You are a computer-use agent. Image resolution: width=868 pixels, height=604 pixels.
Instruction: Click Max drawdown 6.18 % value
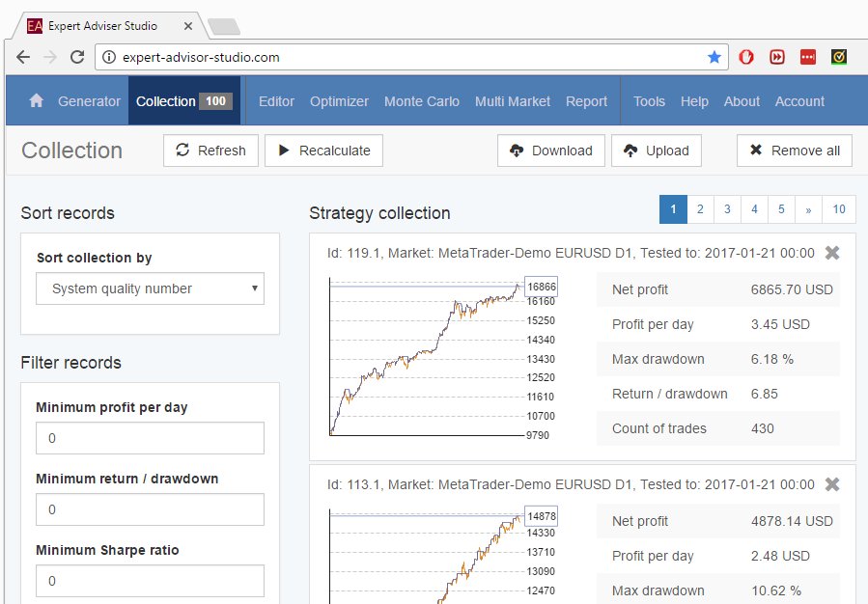(771, 359)
